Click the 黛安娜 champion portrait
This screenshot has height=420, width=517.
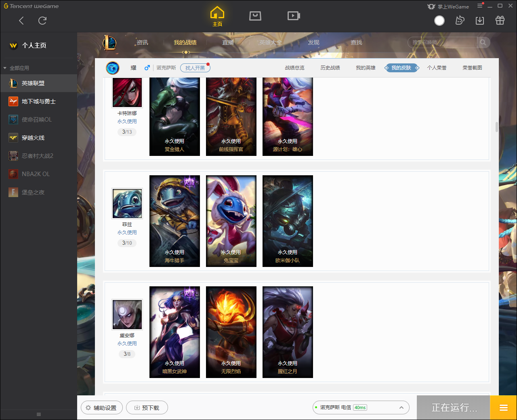[127, 315]
